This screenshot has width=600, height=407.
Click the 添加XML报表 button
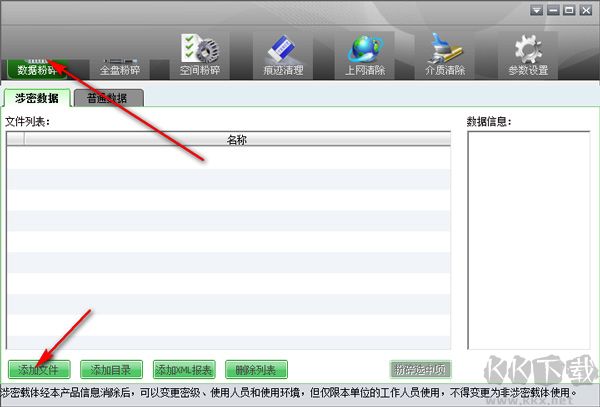(184, 370)
